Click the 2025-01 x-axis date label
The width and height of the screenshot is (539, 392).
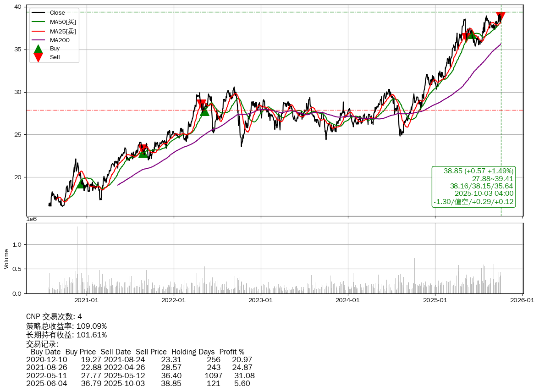click(435, 300)
